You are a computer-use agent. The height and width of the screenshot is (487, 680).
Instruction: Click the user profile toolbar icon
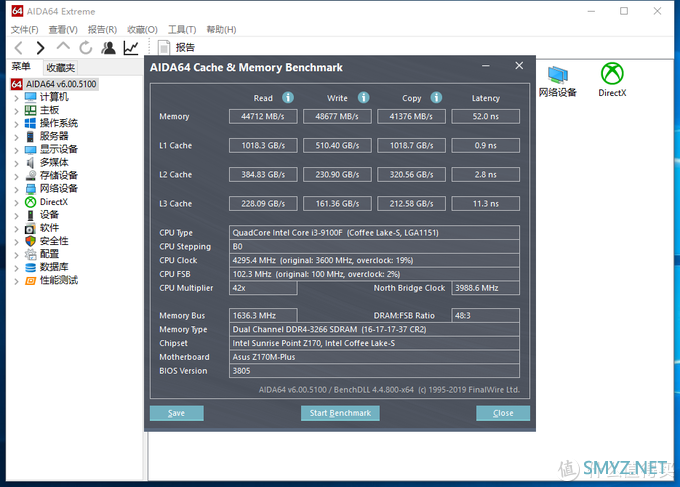(x=108, y=48)
